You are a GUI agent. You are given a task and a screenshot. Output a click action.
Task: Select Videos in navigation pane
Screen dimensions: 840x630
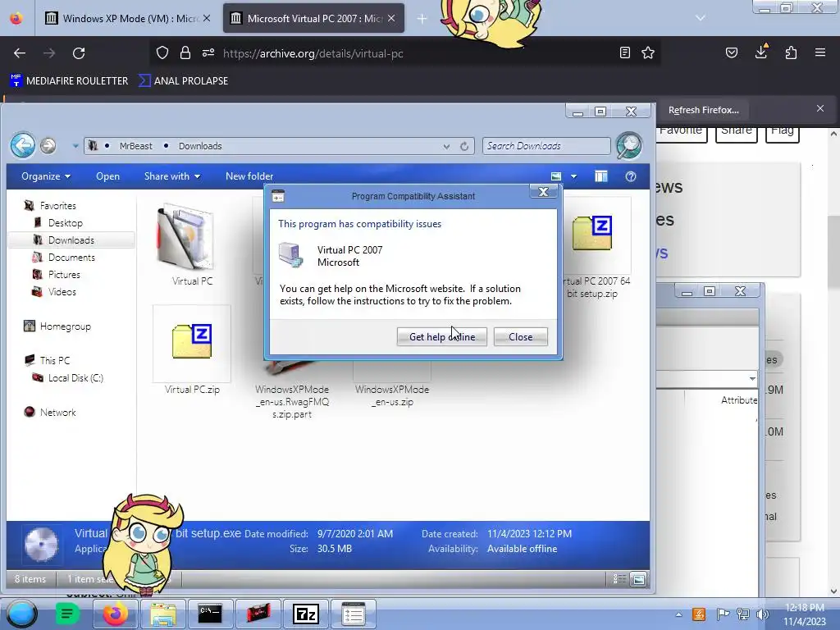click(x=62, y=292)
